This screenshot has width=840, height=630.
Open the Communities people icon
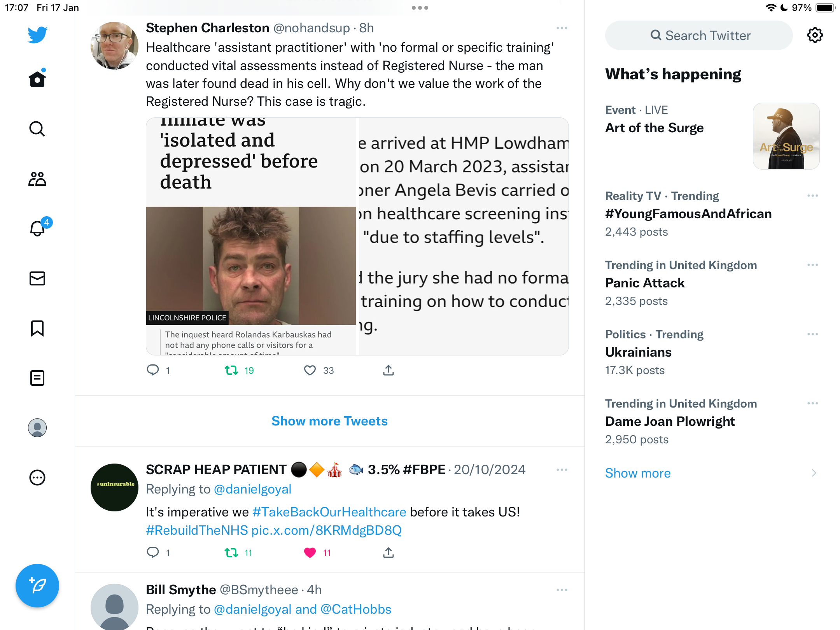[37, 179]
